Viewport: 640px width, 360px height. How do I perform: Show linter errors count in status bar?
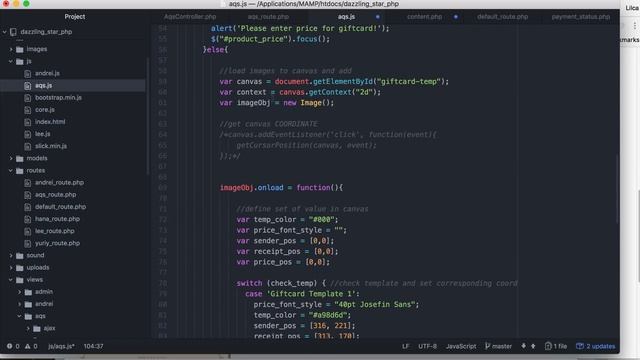tap(13, 346)
